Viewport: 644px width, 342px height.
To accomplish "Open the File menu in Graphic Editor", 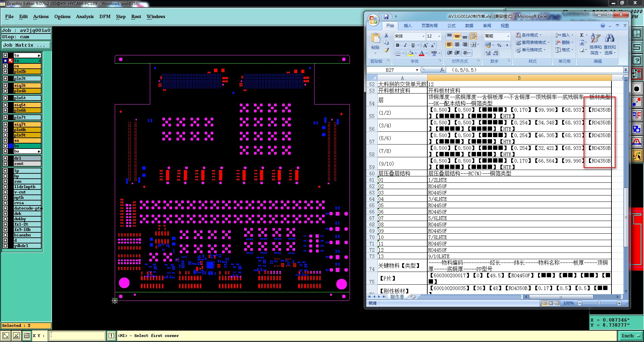I will coord(9,16).
